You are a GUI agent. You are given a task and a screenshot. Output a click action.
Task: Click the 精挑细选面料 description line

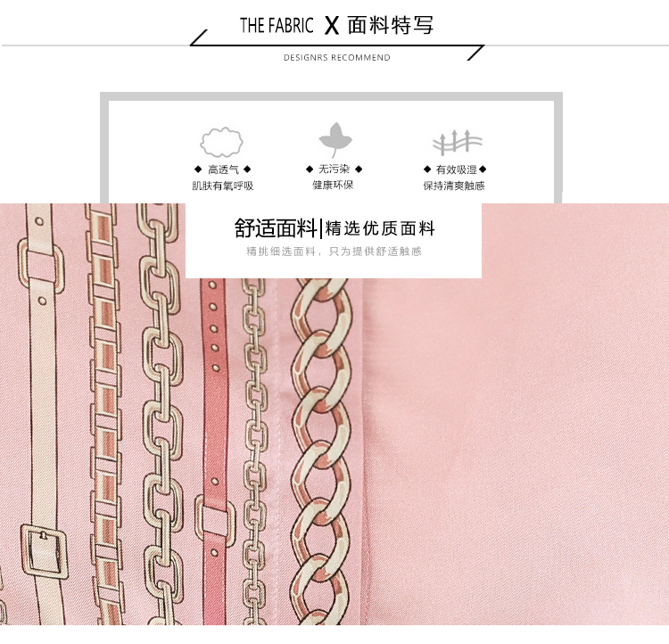[x=334, y=252]
